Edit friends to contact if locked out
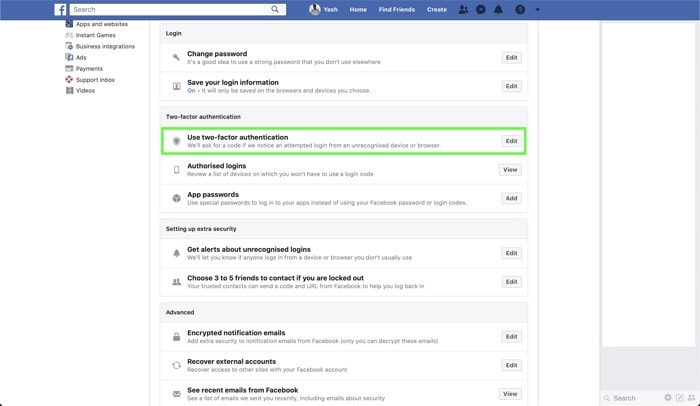 [x=512, y=282]
